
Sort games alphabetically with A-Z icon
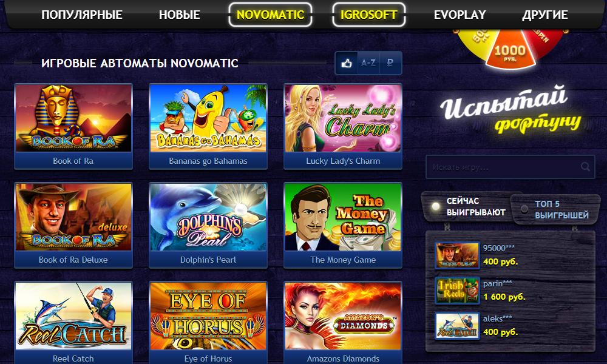pos(368,62)
